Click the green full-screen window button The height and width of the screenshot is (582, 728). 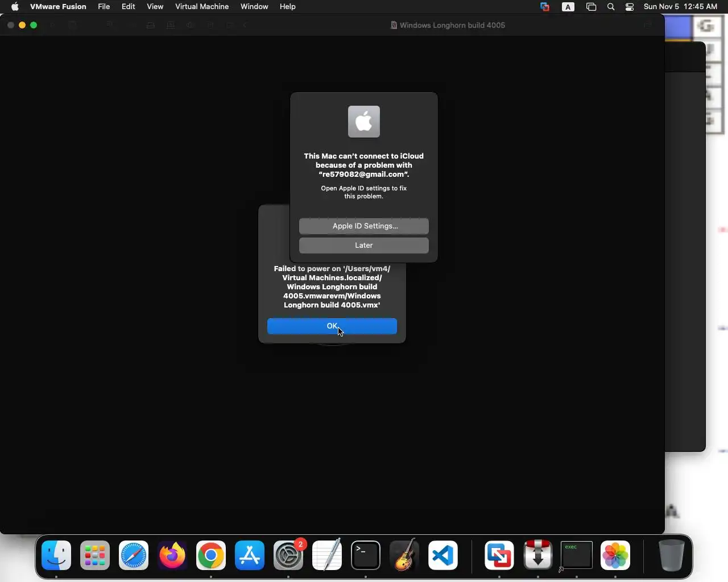coord(34,25)
